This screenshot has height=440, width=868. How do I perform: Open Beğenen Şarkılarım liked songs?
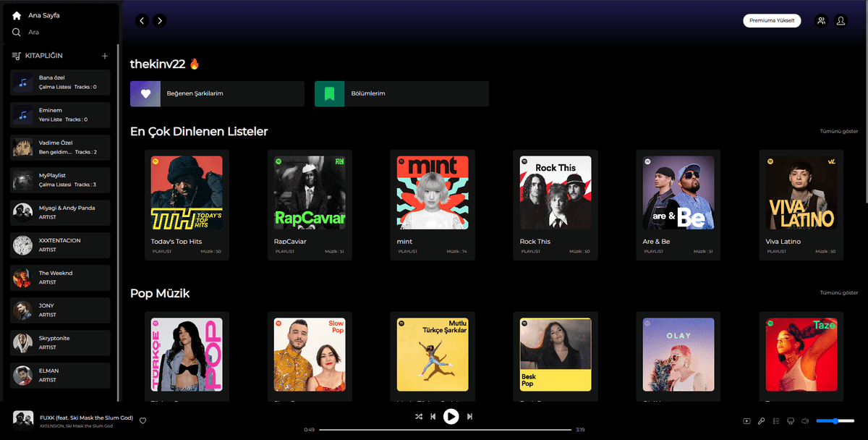(x=217, y=93)
